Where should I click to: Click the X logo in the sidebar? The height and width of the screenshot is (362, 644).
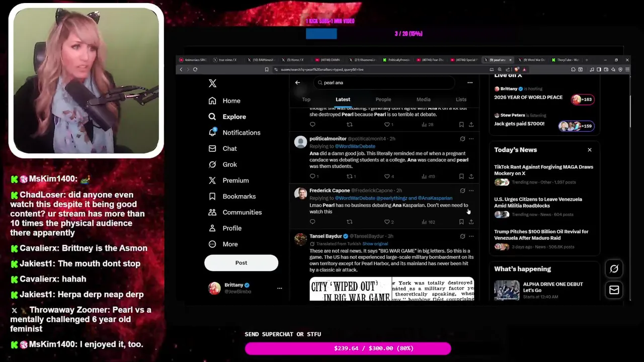212,83
